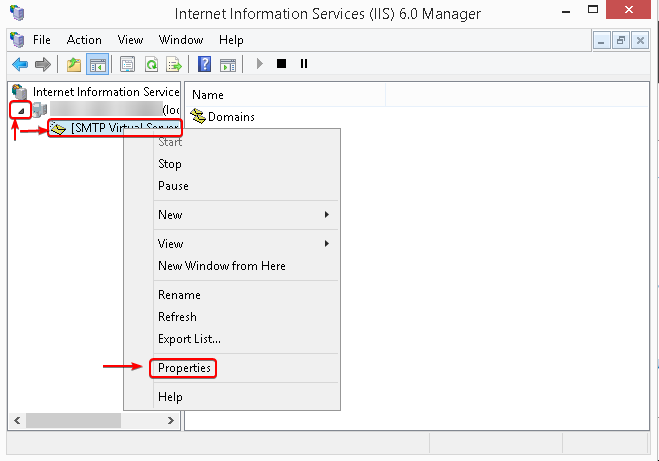
Task: Select the [SMTP Virtual Server] tree node
Action: click(125, 128)
